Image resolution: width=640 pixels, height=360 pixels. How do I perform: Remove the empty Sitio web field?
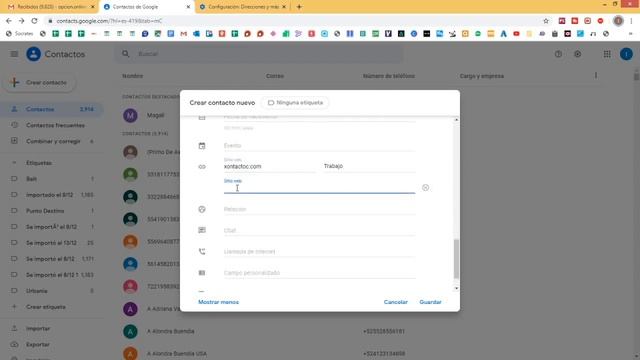(x=425, y=188)
